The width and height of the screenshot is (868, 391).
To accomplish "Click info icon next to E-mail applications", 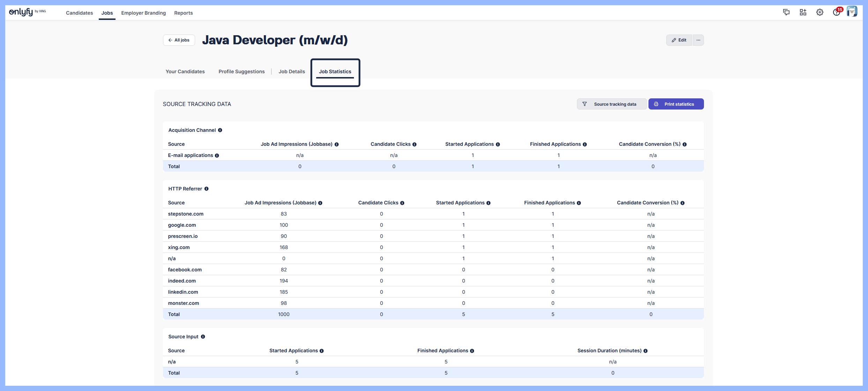I will pyautogui.click(x=217, y=156).
